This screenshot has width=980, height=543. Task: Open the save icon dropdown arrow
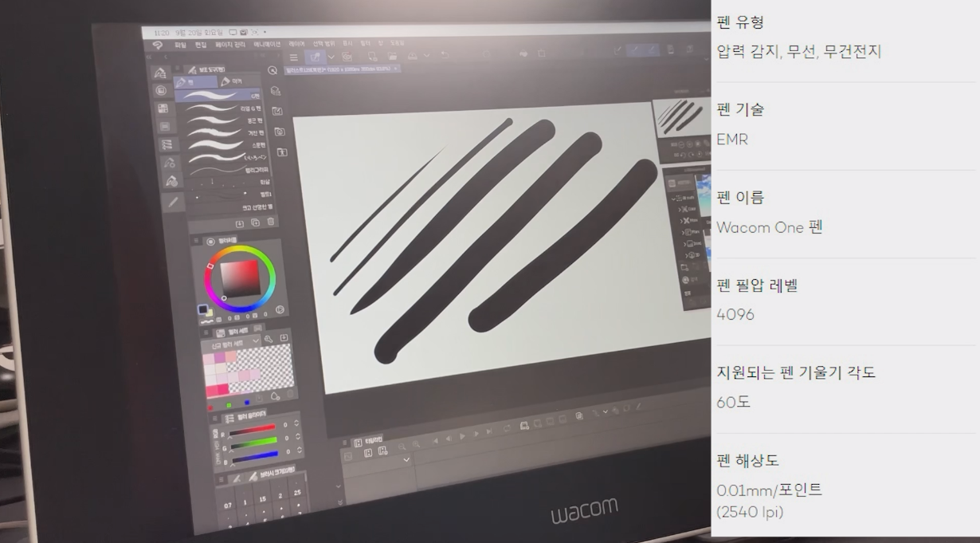tap(426, 56)
